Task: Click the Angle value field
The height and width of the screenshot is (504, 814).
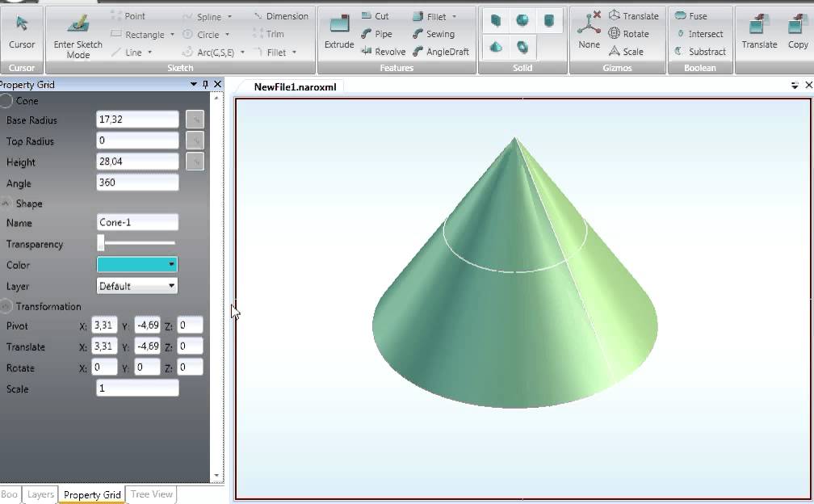Action: tap(137, 183)
